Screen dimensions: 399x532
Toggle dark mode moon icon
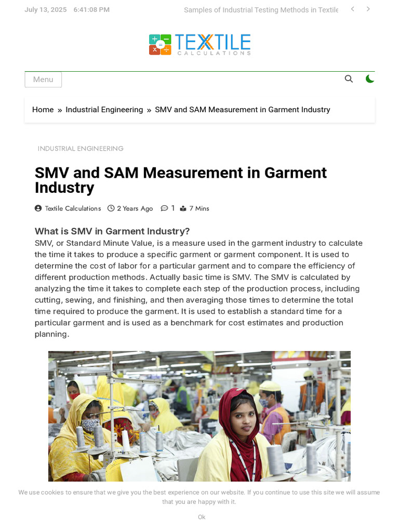370,79
